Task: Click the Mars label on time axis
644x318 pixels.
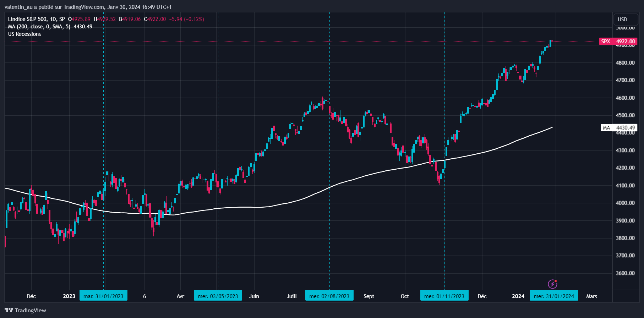Action: (591, 296)
